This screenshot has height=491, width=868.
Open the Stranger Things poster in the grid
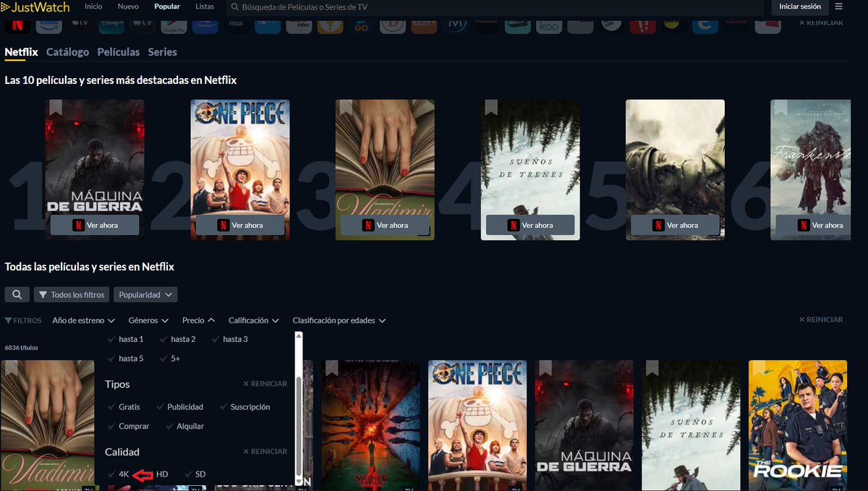click(371, 425)
